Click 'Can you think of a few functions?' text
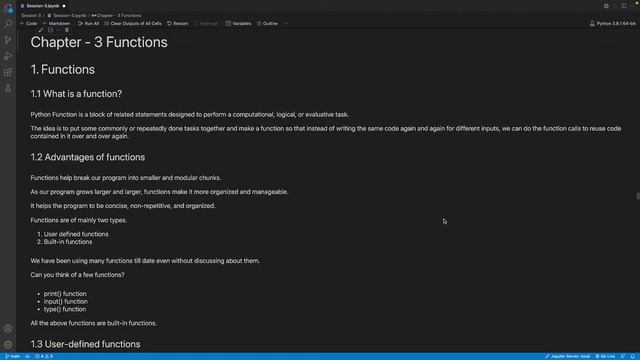This screenshot has width=640, height=360. click(x=78, y=275)
